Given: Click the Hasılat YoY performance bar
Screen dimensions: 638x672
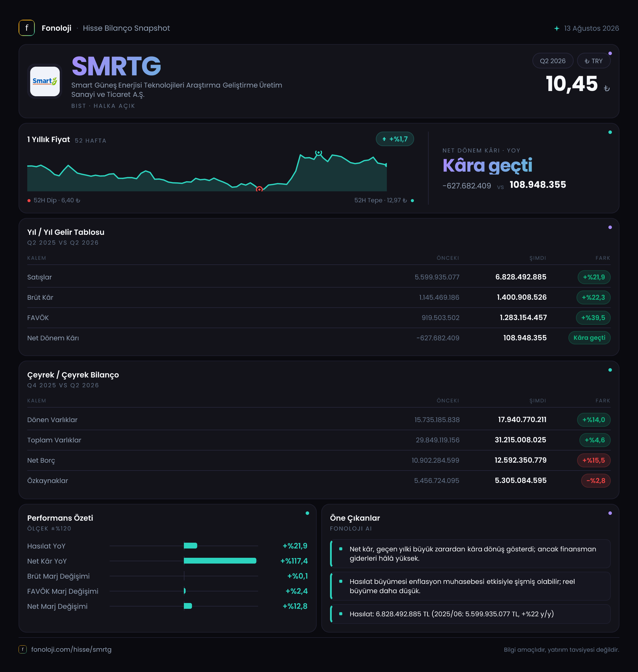Looking at the screenshot, I should tap(191, 546).
